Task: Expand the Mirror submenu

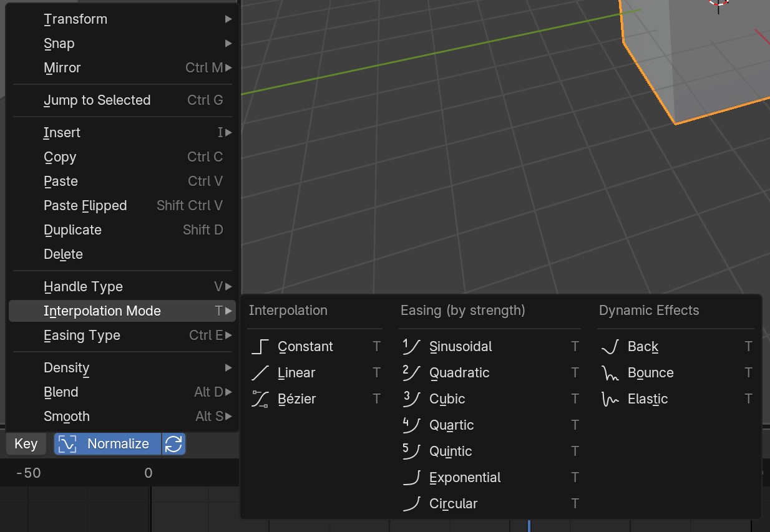Action: pos(122,68)
